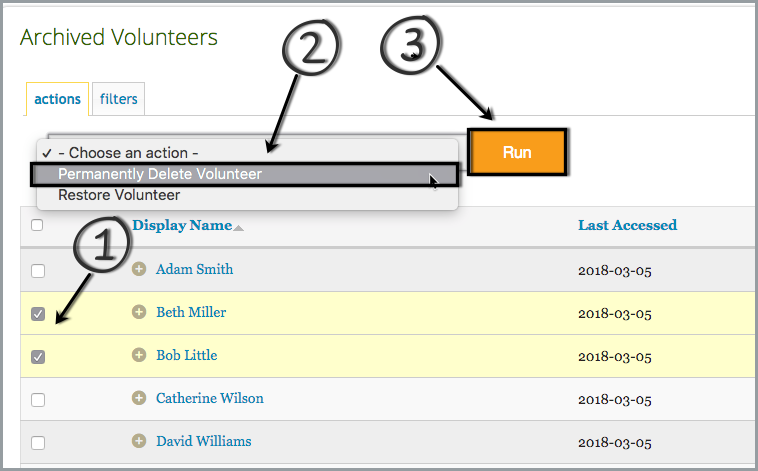Uncheck the Bob Little checkbox

point(38,357)
